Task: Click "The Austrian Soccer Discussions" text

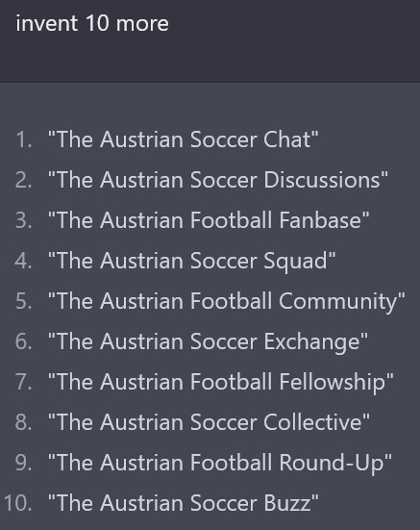Action: (x=218, y=180)
